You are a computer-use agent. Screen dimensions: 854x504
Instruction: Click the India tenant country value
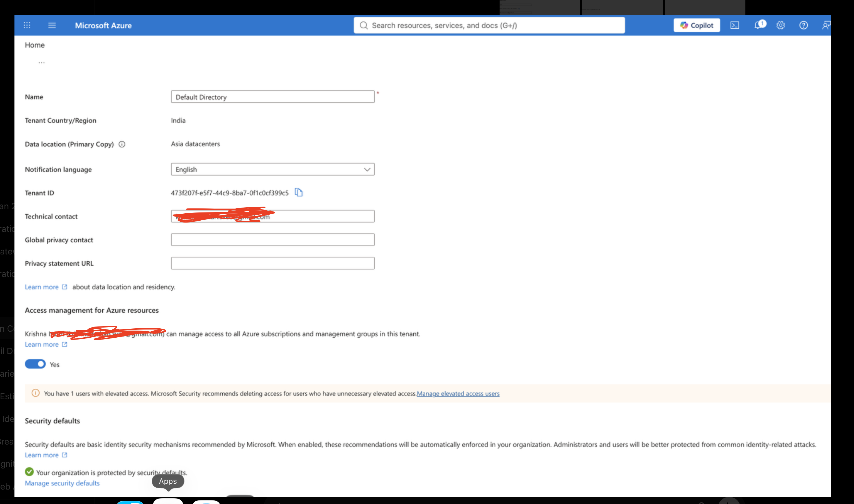(x=178, y=121)
